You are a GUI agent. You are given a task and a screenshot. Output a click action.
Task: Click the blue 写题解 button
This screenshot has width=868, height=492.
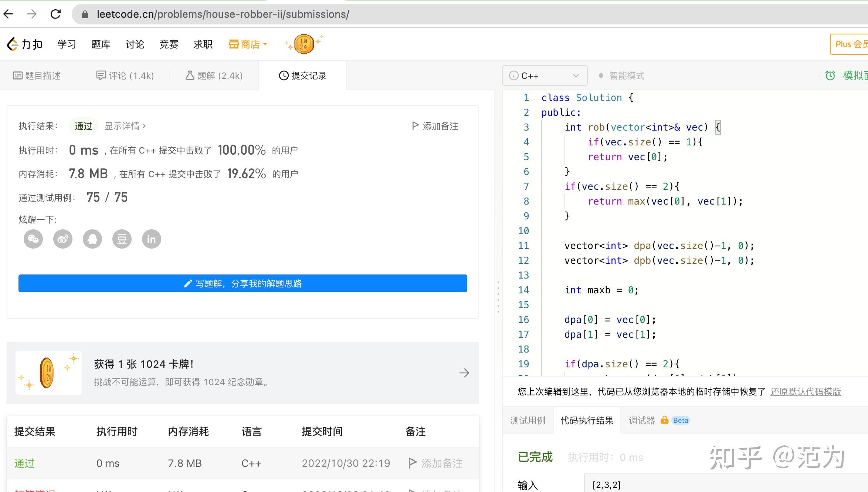click(243, 283)
